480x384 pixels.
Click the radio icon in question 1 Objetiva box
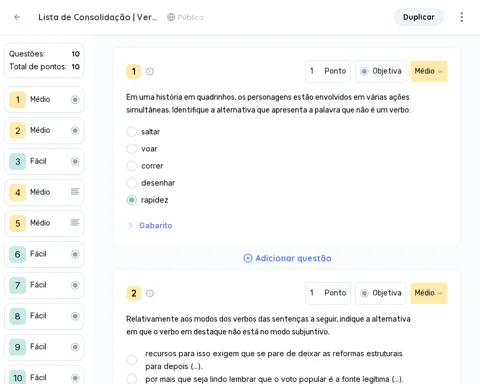364,71
